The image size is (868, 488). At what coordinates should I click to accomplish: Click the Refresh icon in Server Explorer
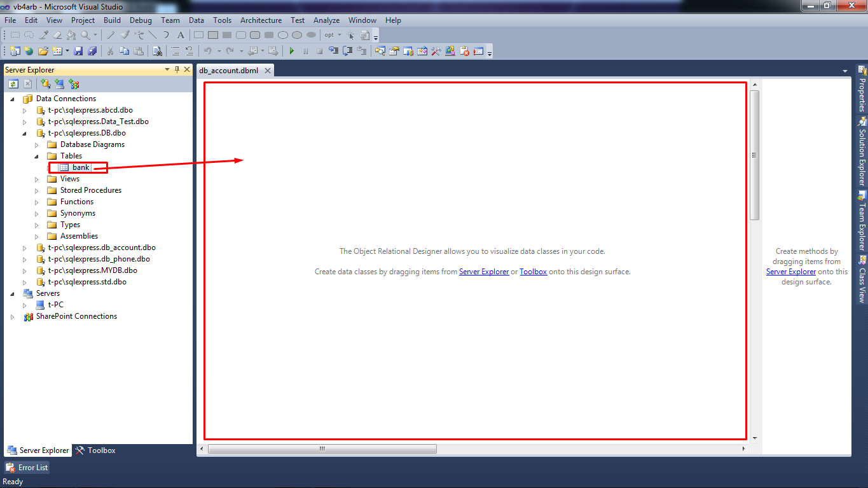tap(13, 83)
